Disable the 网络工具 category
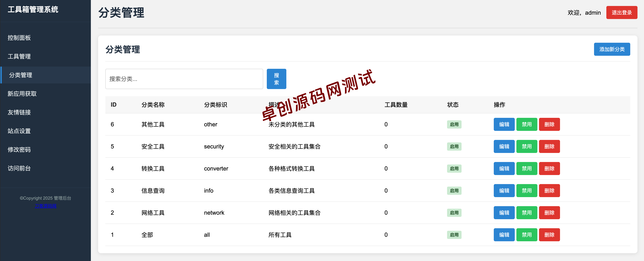This screenshot has height=261, width=644. point(527,213)
